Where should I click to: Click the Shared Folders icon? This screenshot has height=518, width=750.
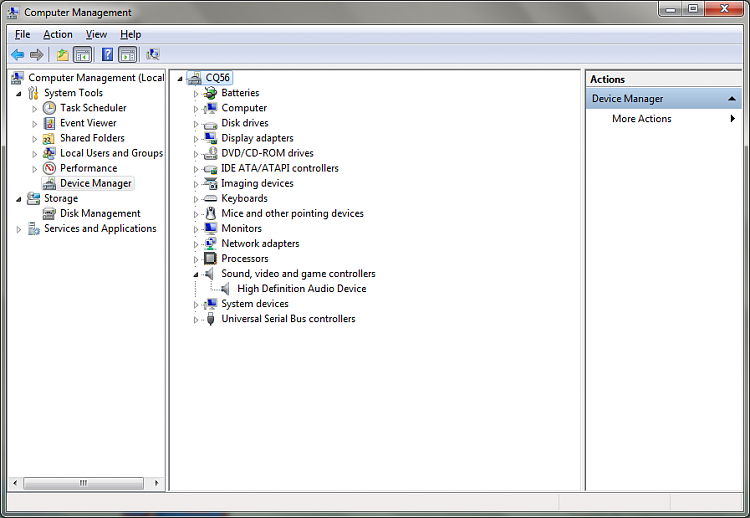[48, 139]
